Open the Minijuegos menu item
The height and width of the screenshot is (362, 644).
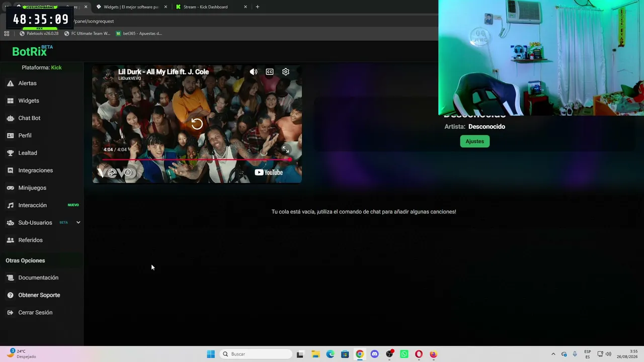[x=32, y=188]
